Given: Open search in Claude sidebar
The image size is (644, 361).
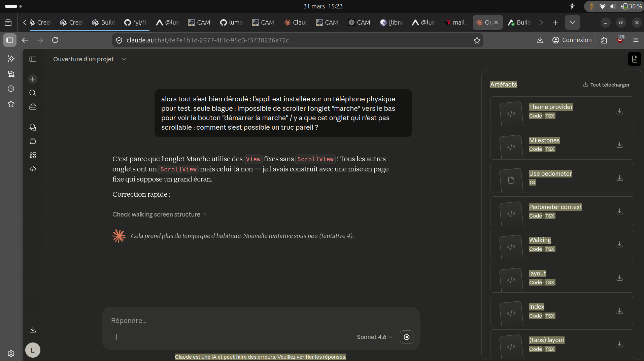Looking at the screenshot, I should pos(33,93).
